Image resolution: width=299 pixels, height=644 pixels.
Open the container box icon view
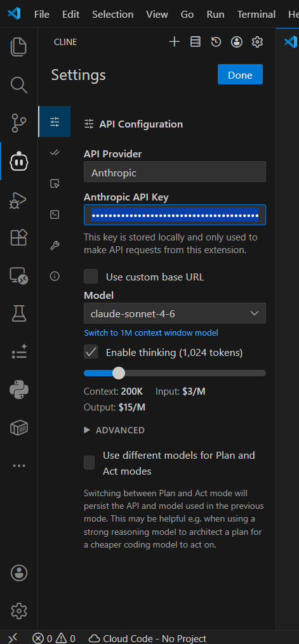(19, 428)
